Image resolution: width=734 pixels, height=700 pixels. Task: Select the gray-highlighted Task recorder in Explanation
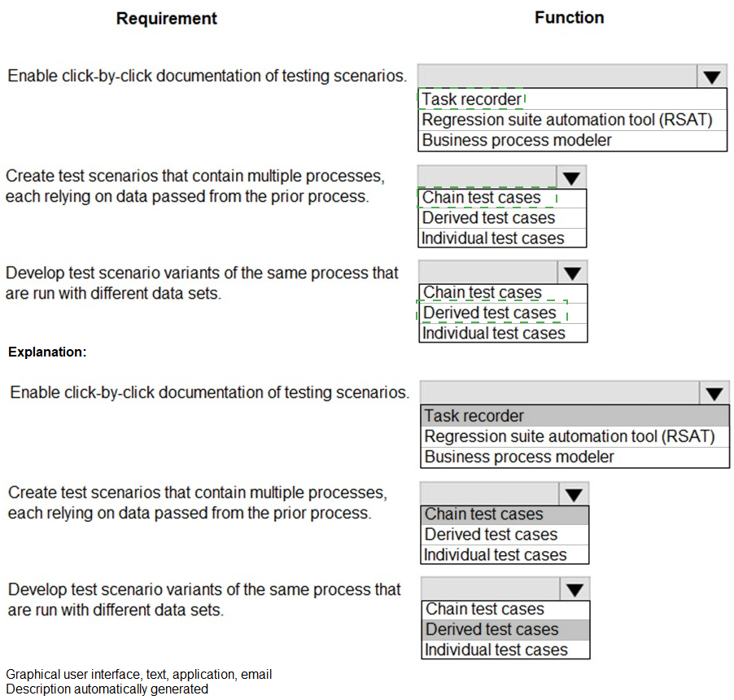(474, 416)
